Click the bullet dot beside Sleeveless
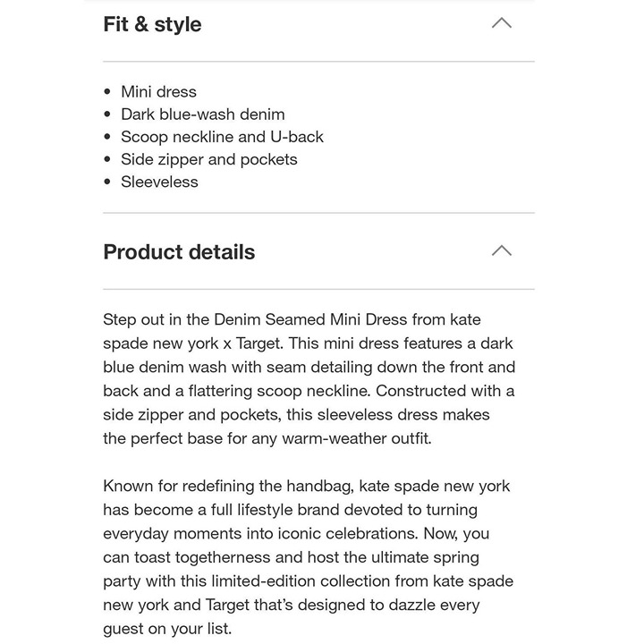The image size is (644, 644). [x=107, y=182]
